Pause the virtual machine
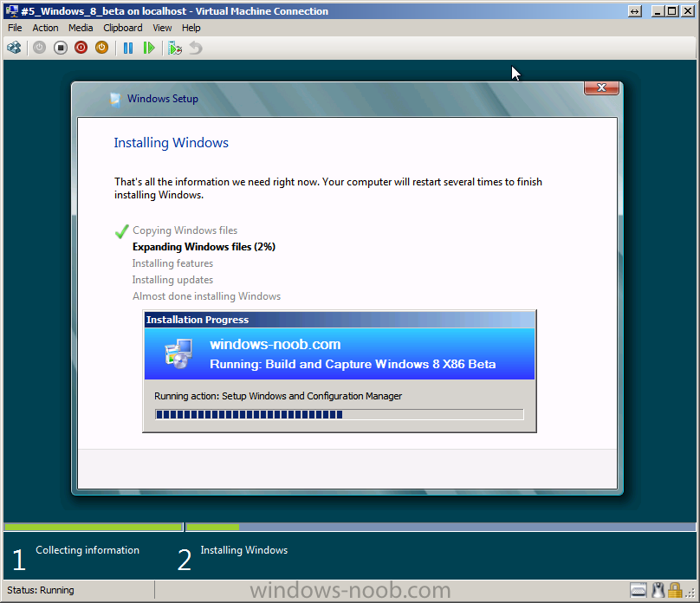700x603 pixels. point(128,48)
